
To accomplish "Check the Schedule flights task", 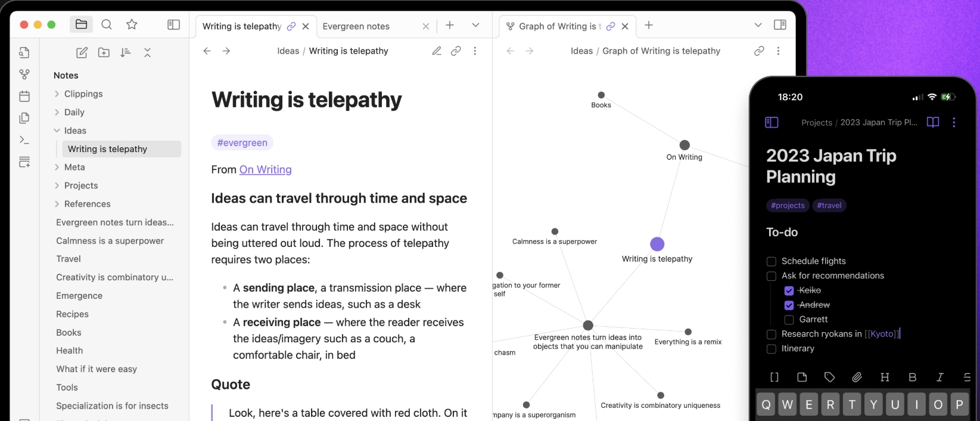I will tap(771, 261).
